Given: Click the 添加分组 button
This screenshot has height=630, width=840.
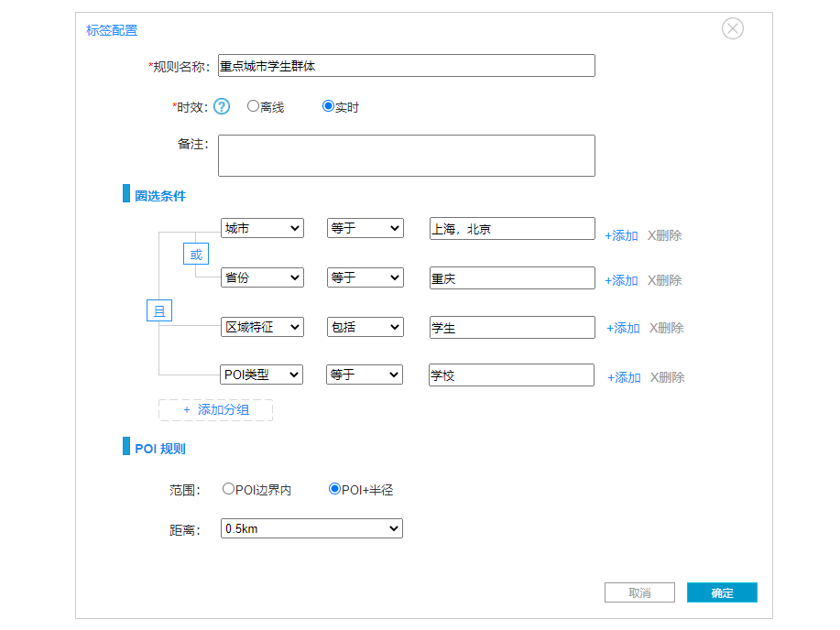Looking at the screenshot, I should click(x=216, y=409).
